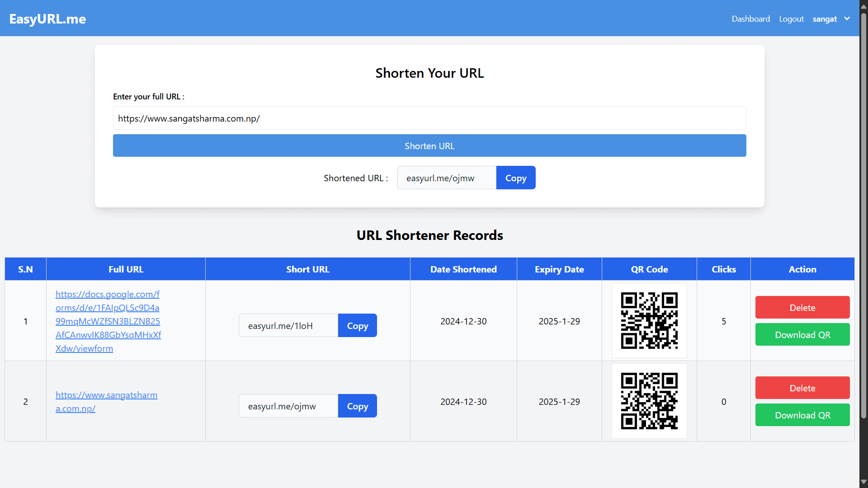Copy the easyurl.me/ojmw URL in row 2
Viewport: 868px width, 488px height.
[357, 406]
